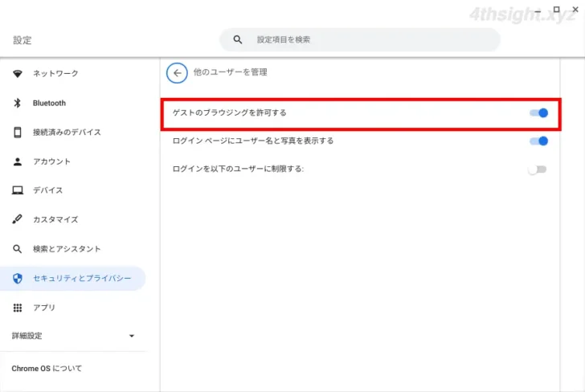Viewport: 585px width, 392px height.
Task: Click the magnifier icon for 検索とアシスタント
Action: tap(18, 249)
